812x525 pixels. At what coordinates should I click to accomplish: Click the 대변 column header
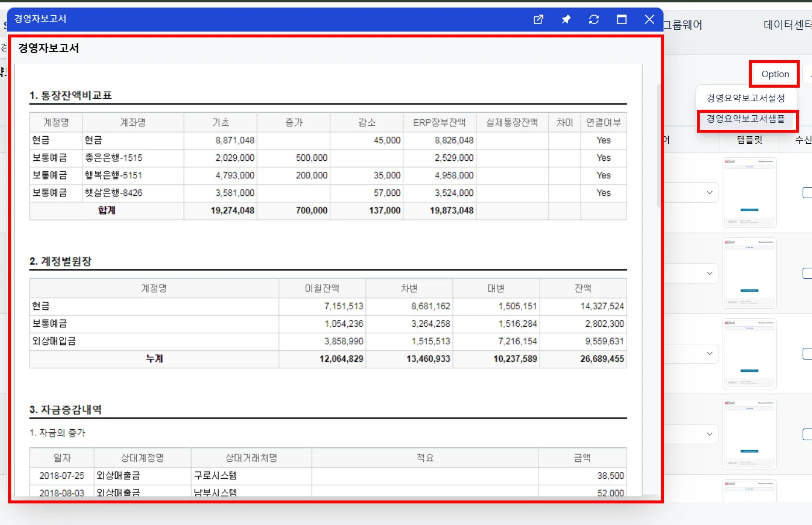[x=496, y=288]
